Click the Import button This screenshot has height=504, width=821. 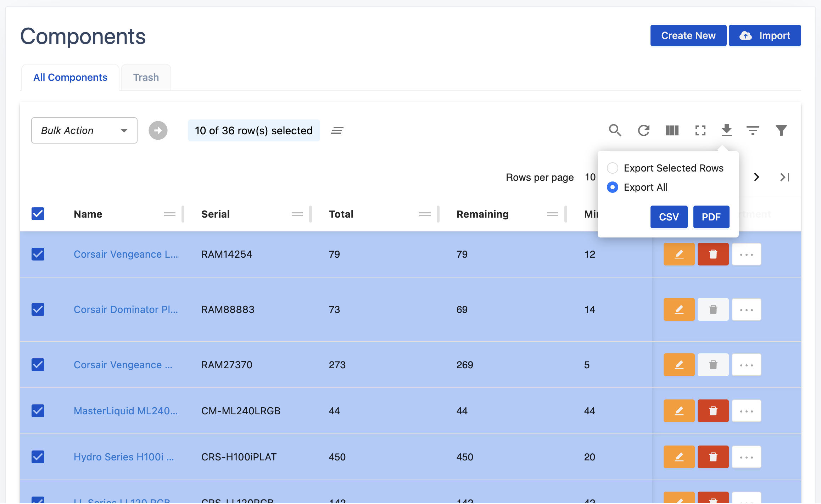765,35
